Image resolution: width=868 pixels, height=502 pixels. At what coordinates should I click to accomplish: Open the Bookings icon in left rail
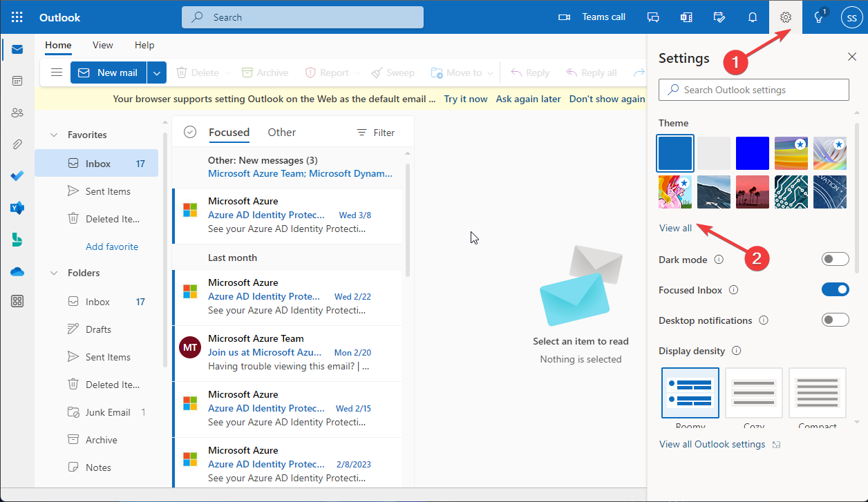(17, 240)
